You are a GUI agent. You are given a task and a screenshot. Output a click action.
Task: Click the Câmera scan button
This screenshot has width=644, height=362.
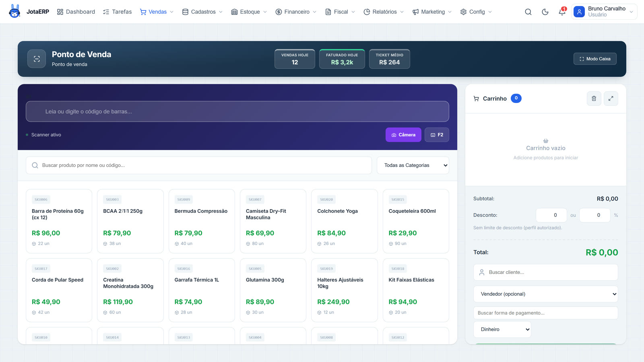pyautogui.click(x=403, y=135)
